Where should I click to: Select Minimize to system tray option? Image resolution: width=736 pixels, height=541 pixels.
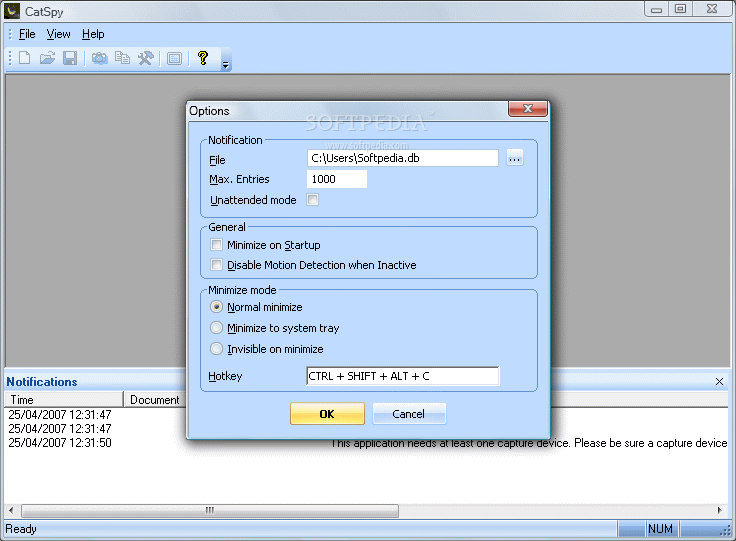[x=216, y=328]
